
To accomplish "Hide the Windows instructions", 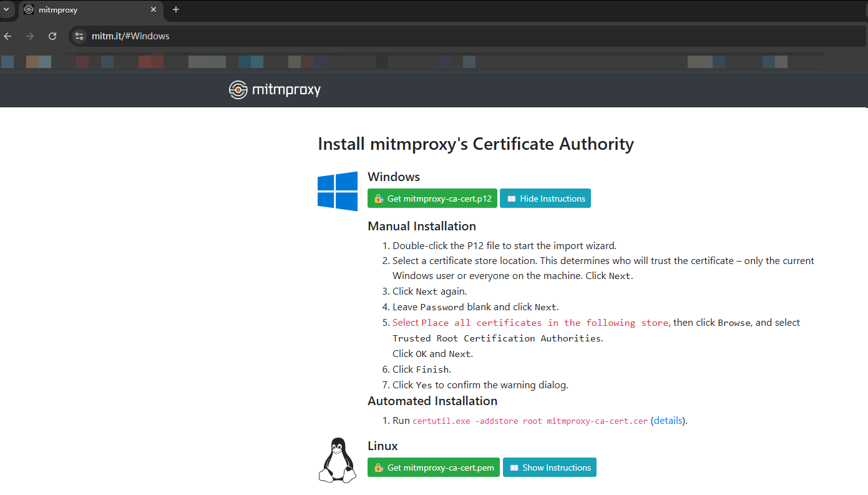I will click(545, 198).
